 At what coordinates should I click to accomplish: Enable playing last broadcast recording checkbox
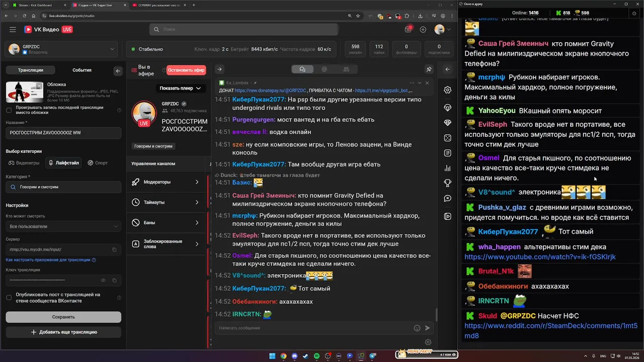(x=9, y=110)
